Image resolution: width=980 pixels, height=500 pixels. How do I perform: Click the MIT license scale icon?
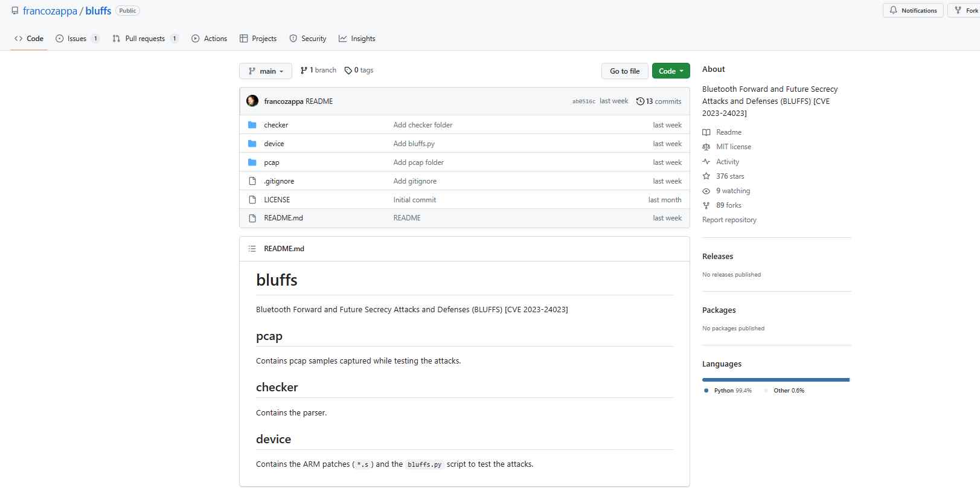click(x=706, y=147)
